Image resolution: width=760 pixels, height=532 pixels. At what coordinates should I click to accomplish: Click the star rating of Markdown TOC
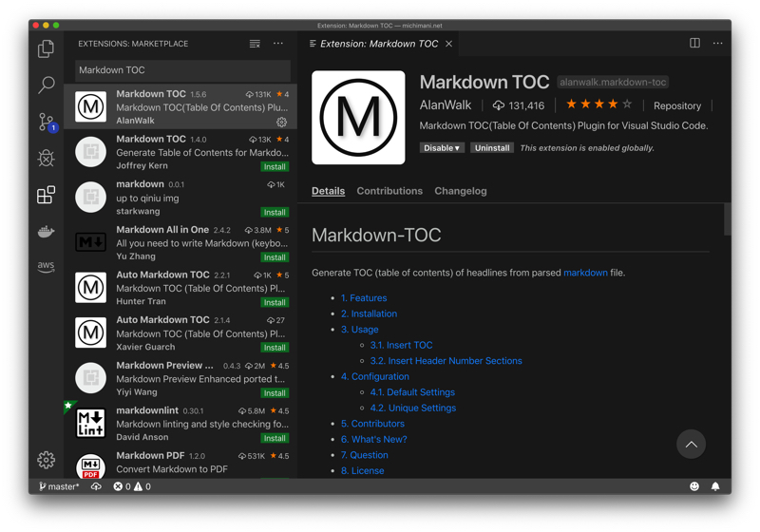pyautogui.click(x=599, y=104)
